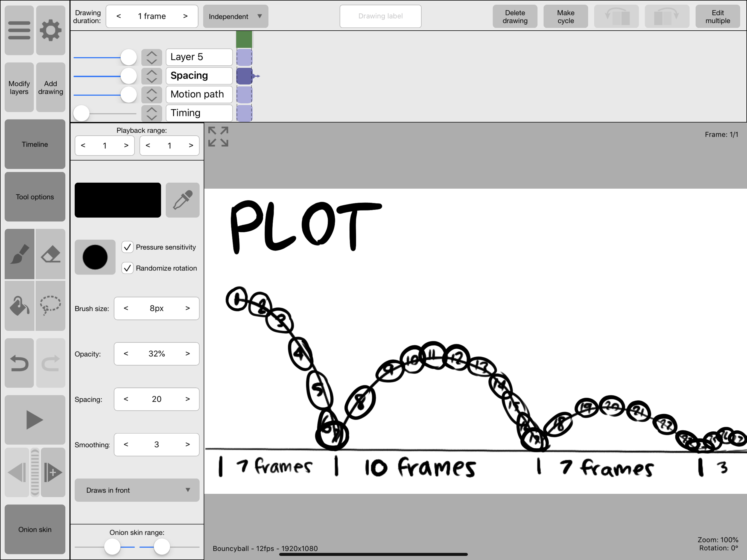The height and width of the screenshot is (560, 747).
Task: Open the hamburger main menu
Action: pyautogui.click(x=19, y=30)
